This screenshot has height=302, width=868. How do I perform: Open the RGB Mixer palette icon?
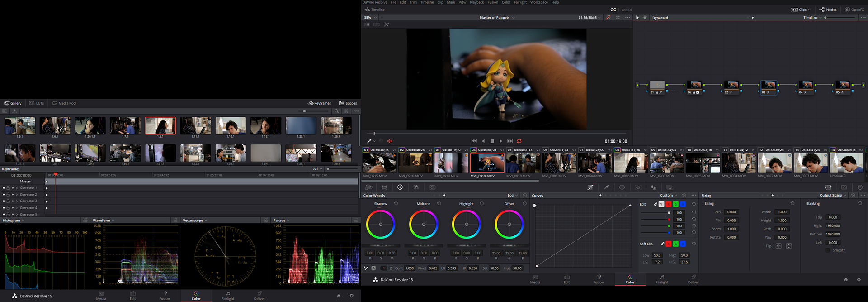pos(416,187)
